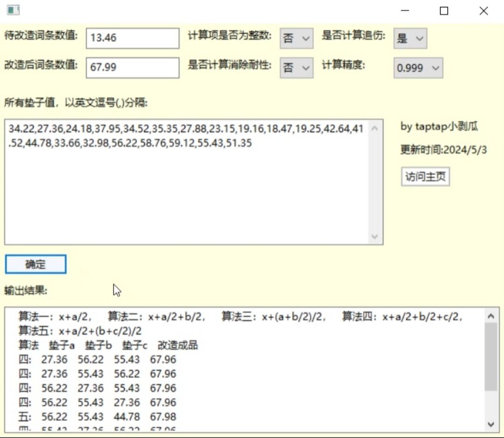The width and height of the screenshot is (504, 438).
Task: Expand the 是否计算消除耐性 dropdown
Action: coord(296,68)
